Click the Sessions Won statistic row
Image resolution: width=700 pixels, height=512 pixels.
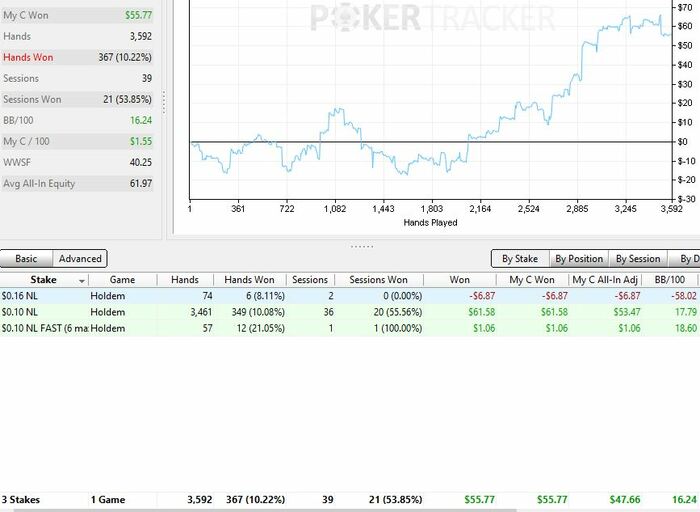click(x=77, y=99)
